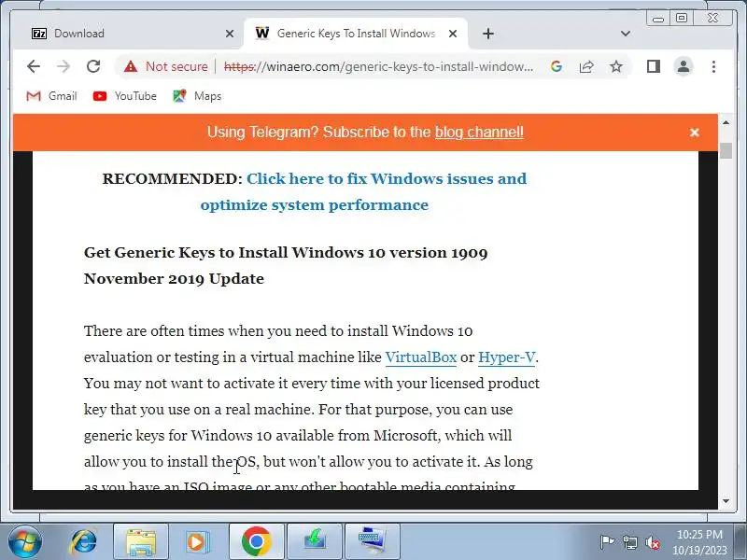Viewport: 747px width, 560px height.
Task: Open the Chrome profile avatar menu
Action: [684, 66]
